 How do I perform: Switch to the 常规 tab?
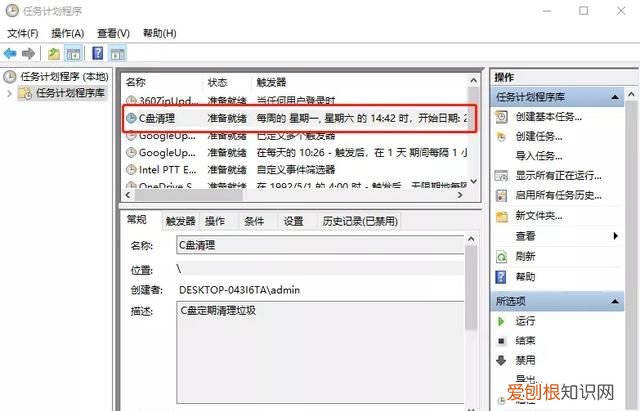click(137, 220)
